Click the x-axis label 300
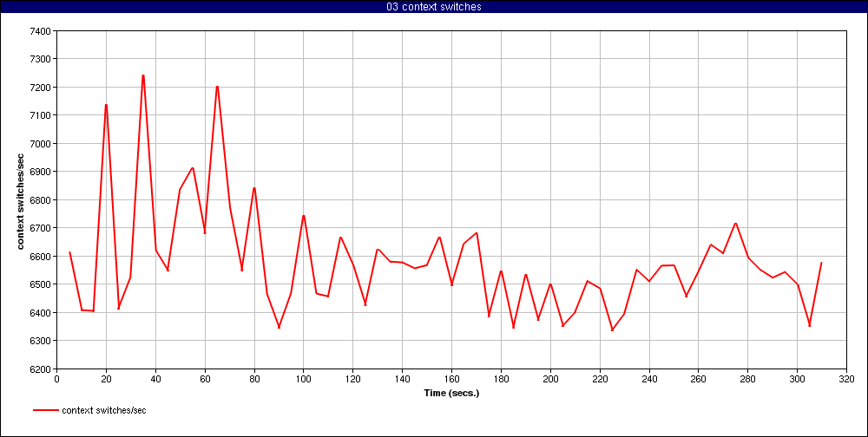 797,379
